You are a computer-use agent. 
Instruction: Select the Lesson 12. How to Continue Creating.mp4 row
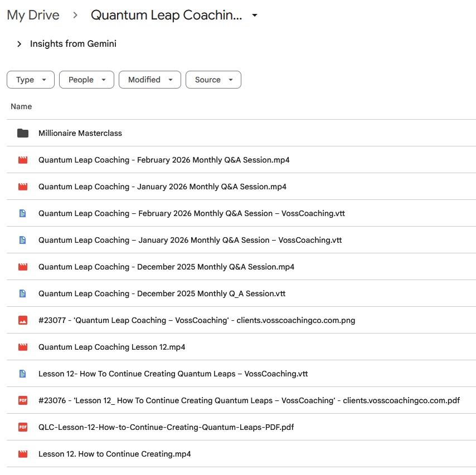(x=114, y=454)
